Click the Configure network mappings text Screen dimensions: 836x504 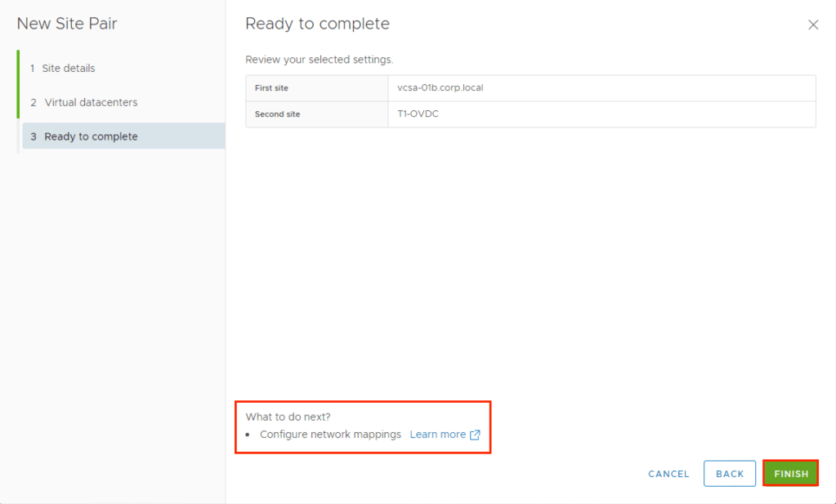(x=330, y=435)
